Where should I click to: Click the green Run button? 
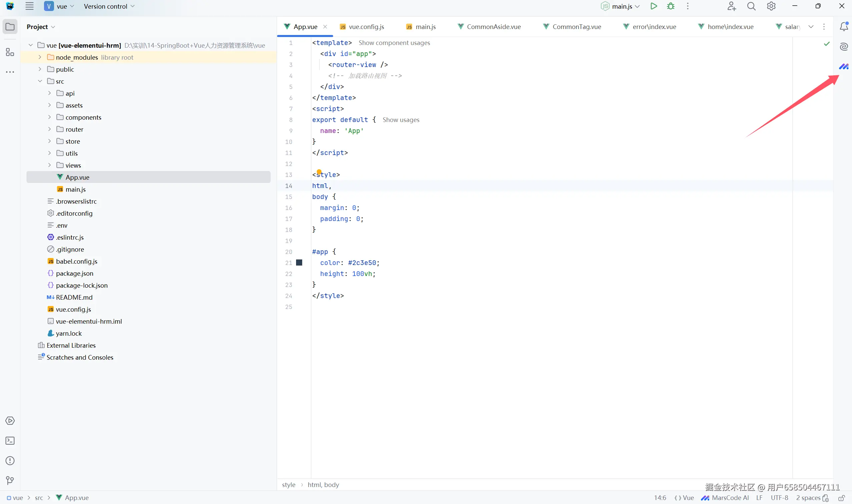click(x=653, y=6)
